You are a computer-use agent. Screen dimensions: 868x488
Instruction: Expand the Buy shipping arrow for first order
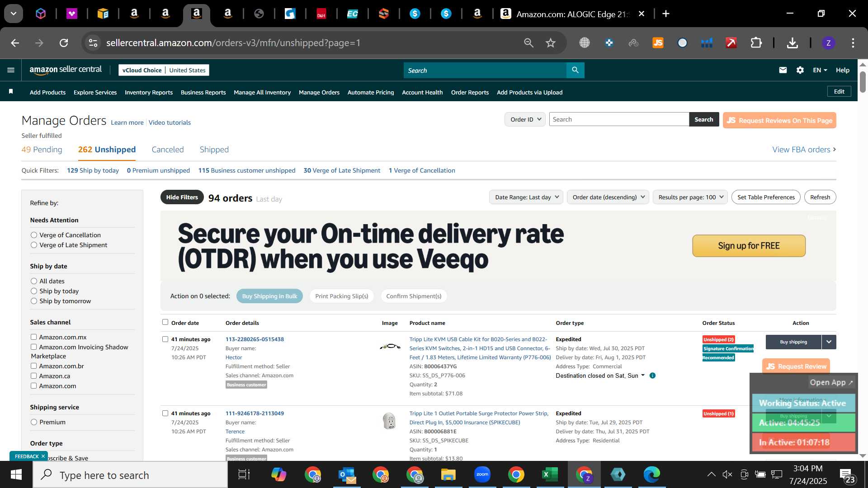pos(829,342)
